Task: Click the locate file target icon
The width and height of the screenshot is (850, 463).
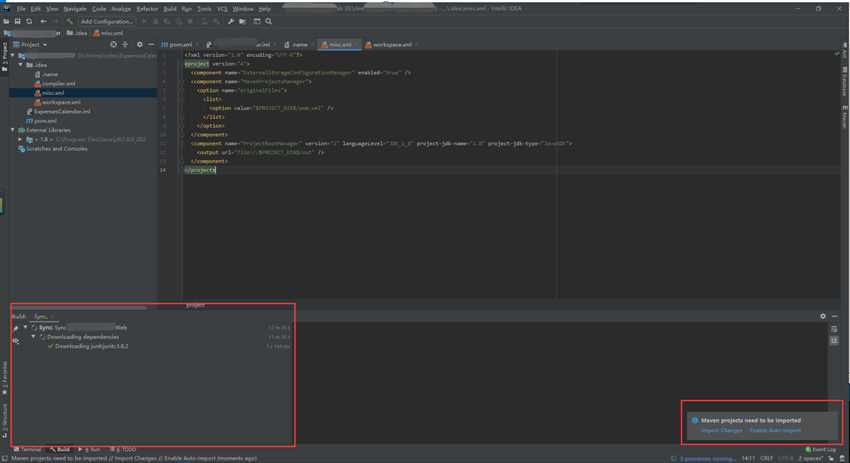Action: click(113, 44)
